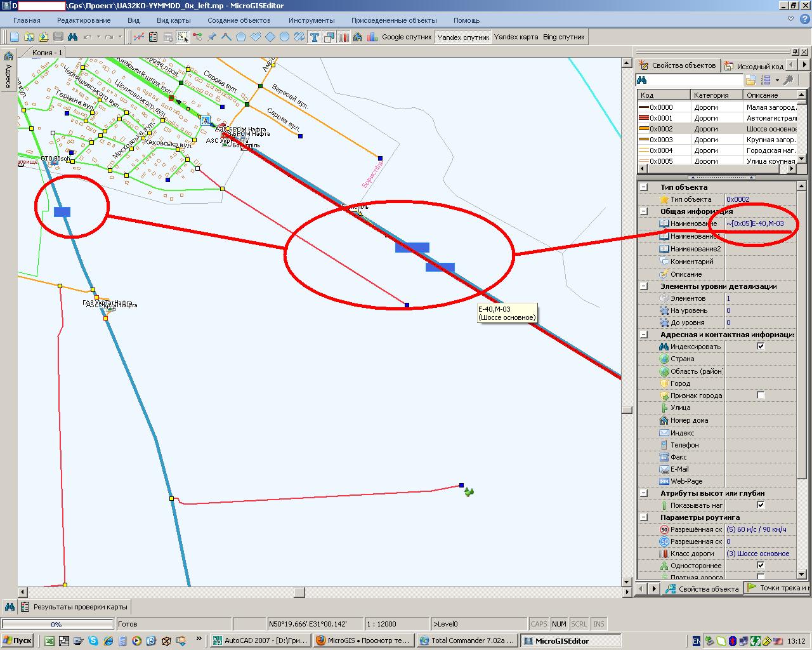
Task: Enable the Признак города checkbox
Action: pos(761,395)
